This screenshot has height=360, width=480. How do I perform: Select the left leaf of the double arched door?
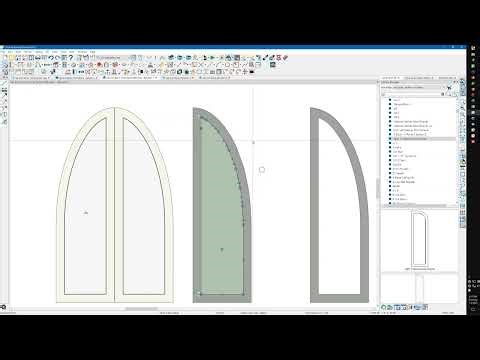click(x=85, y=205)
